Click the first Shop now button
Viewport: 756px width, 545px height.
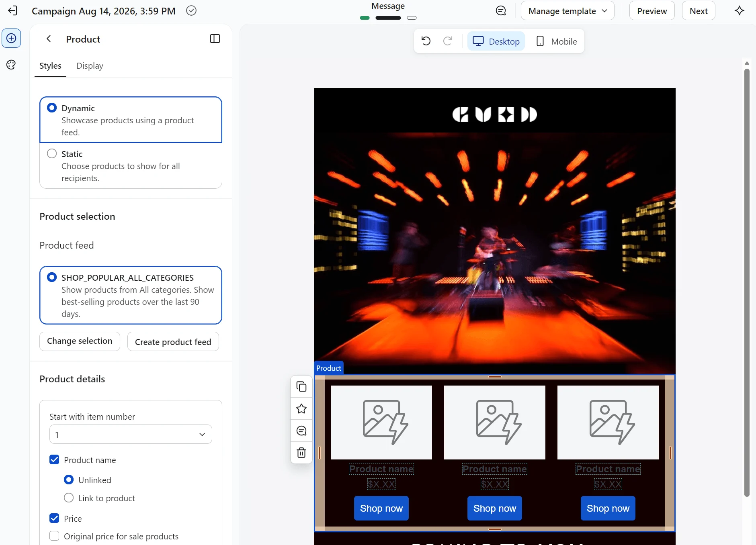point(381,508)
